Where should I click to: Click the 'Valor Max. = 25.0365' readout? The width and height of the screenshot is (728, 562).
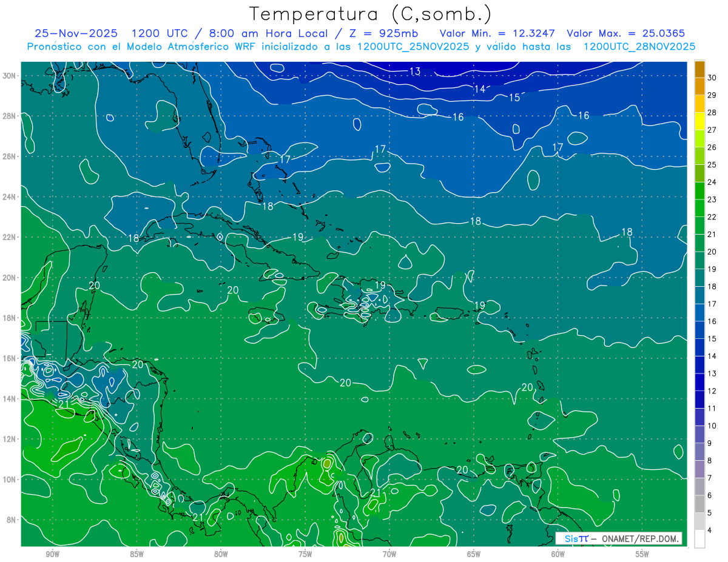[626, 33]
